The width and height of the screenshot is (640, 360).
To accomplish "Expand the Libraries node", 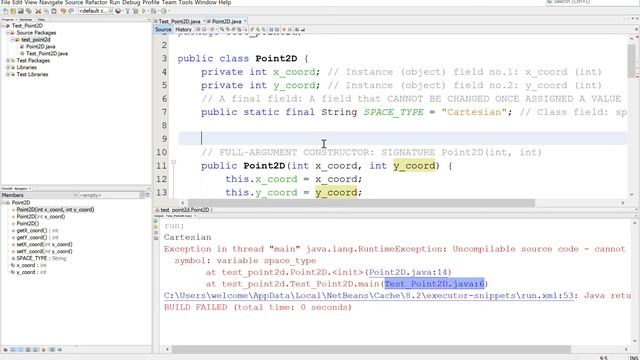I will tap(8, 67).
